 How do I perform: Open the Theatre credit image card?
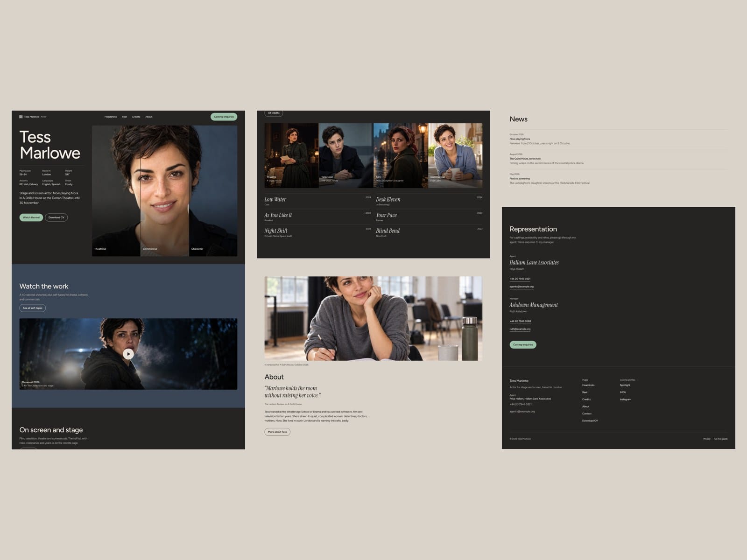(292, 156)
